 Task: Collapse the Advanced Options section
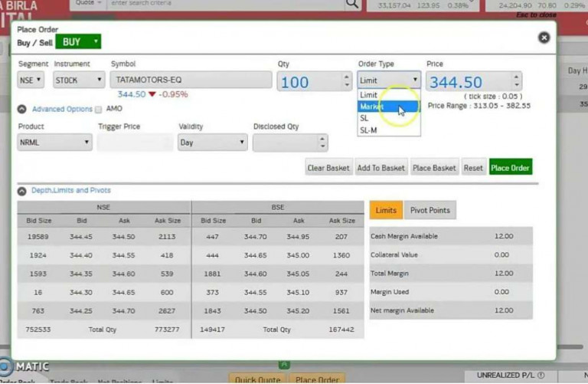pyautogui.click(x=22, y=110)
